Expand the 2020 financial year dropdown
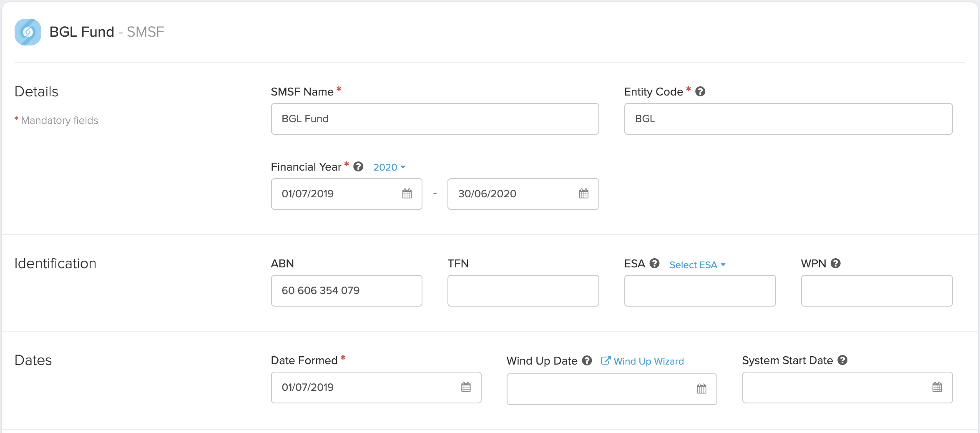Screen dimensions: 980x433 click(389, 167)
